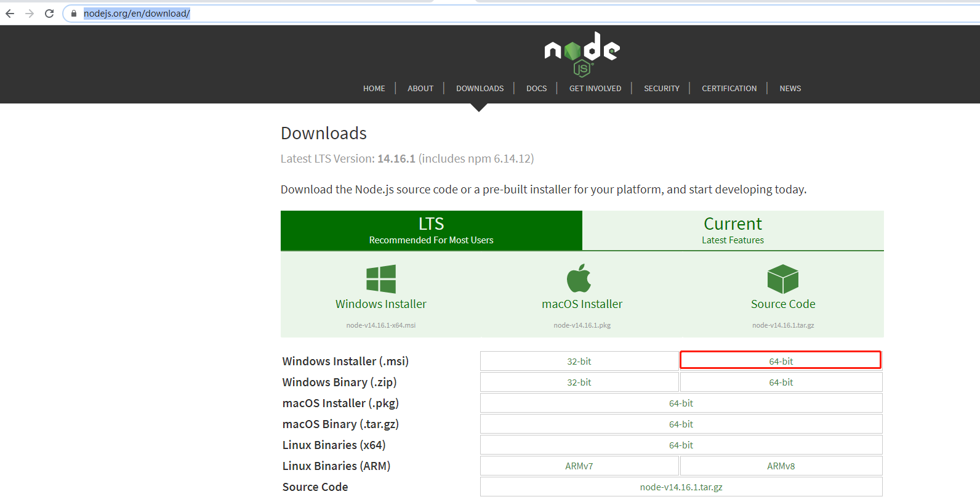Click the Apple logo icon
The image size is (980, 502).
[x=579, y=278]
